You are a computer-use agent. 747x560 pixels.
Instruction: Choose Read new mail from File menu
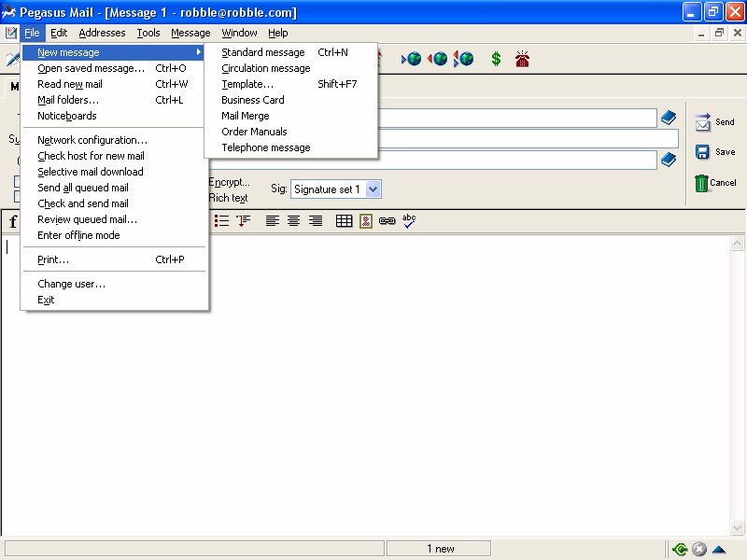(x=114, y=84)
